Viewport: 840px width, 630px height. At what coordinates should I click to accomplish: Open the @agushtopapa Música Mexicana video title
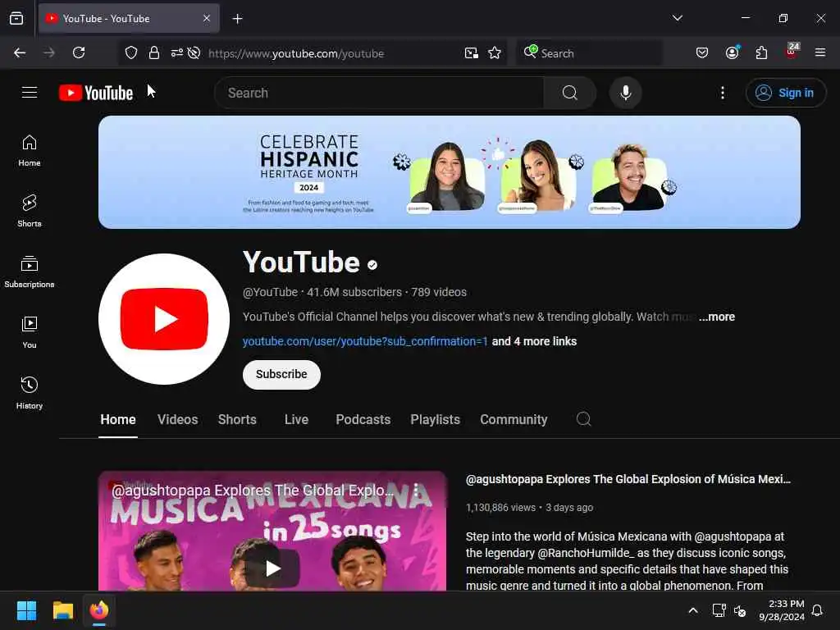(628, 479)
